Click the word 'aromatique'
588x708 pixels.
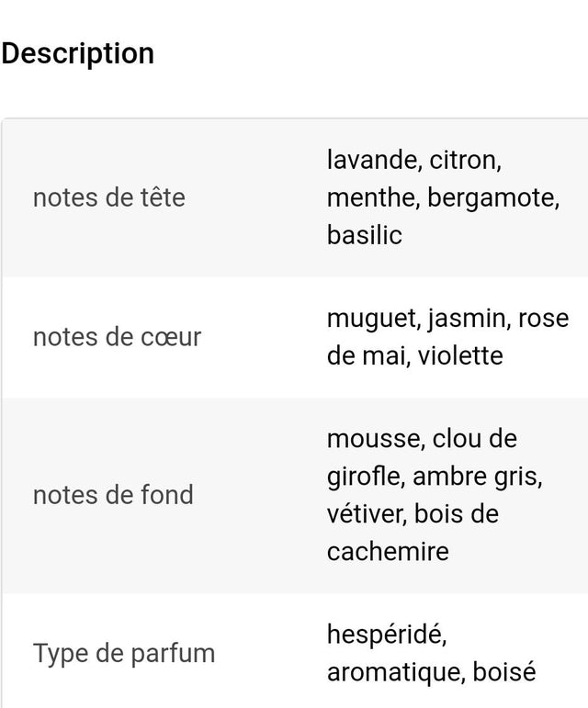coord(395,671)
